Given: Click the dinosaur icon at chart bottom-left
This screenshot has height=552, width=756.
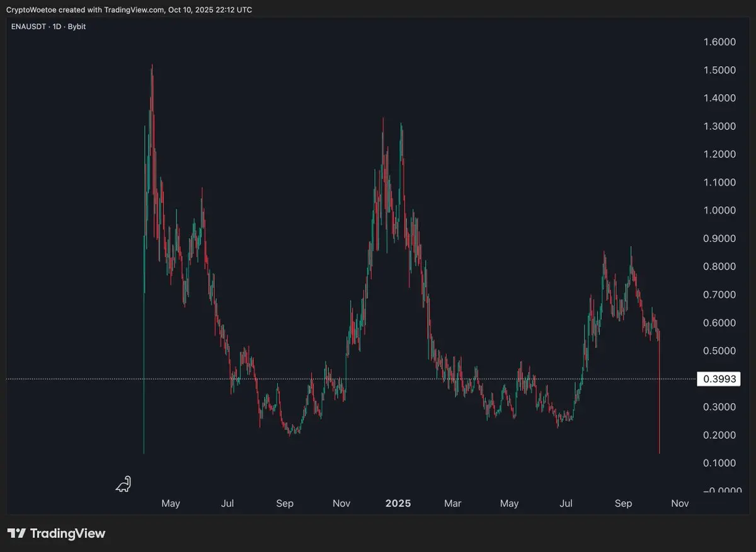Looking at the screenshot, I should pos(123,484).
